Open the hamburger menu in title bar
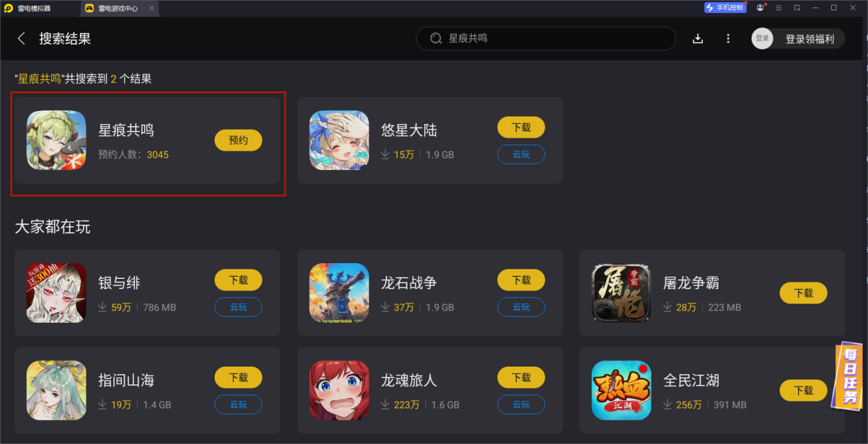The width and height of the screenshot is (868, 444). coord(778,8)
